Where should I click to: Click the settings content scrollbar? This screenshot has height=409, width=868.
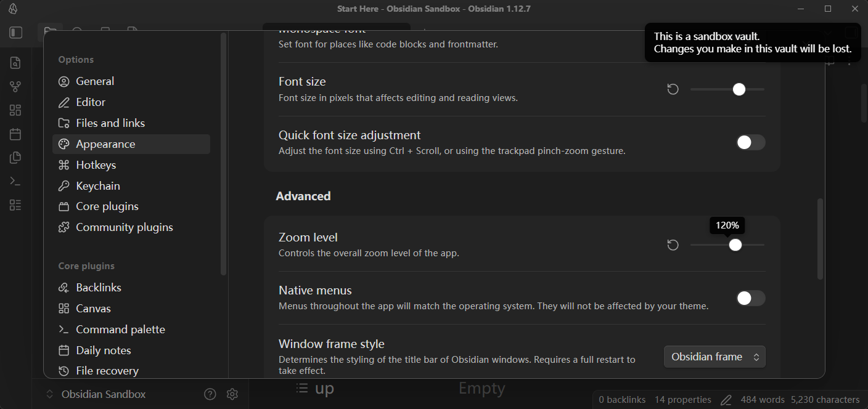tap(820, 239)
